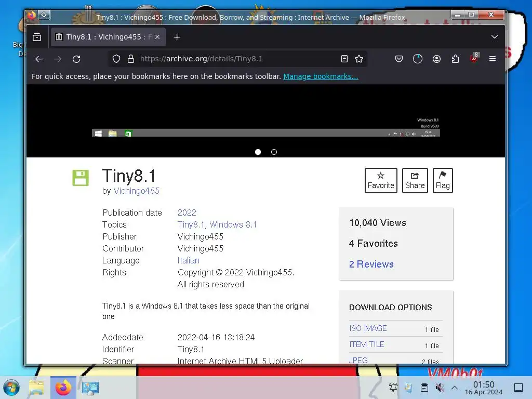Toggle reader view icon
Screen dimensions: 532x399
tap(344, 59)
